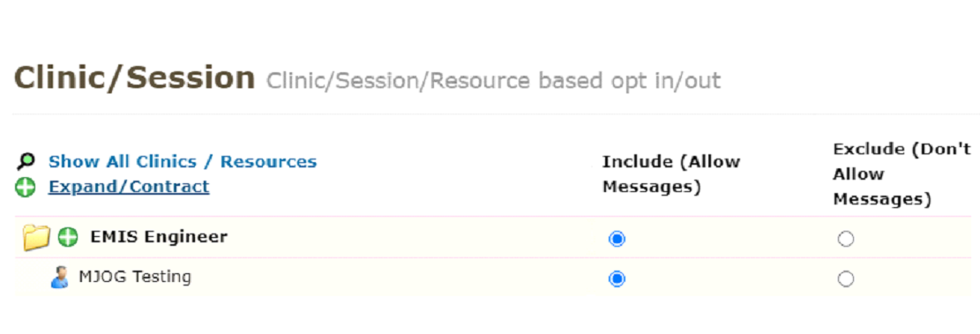Choose Include radio for MJOG Testing
980x334 pixels.
[617, 278]
